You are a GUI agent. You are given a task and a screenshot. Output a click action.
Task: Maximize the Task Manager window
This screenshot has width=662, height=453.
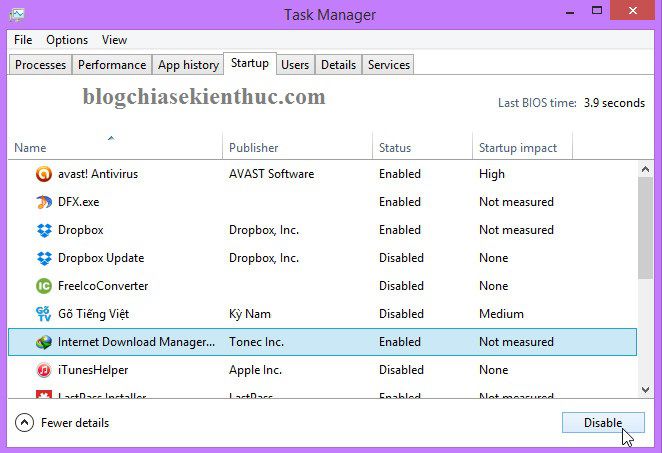(x=597, y=11)
